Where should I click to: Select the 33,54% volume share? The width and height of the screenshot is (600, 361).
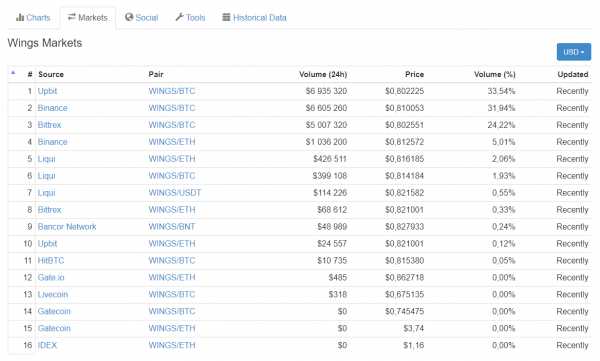[x=501, y=91]
